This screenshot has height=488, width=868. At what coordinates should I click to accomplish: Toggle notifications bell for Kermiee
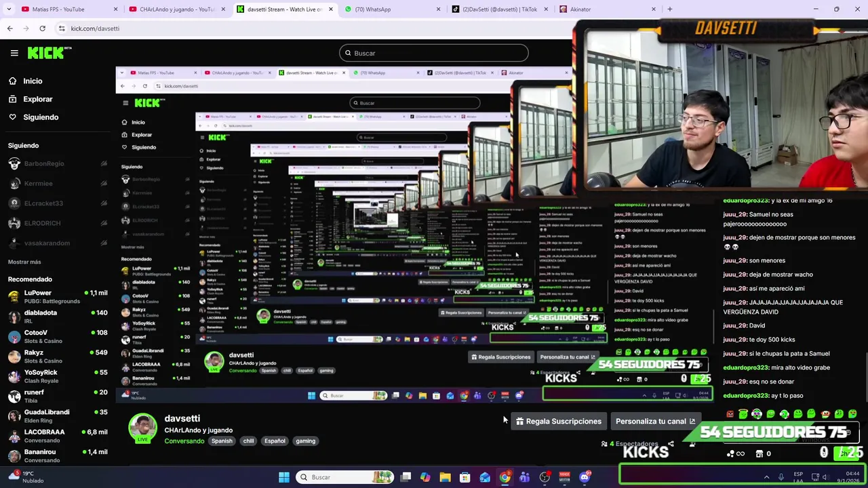[x=104, y=184]
